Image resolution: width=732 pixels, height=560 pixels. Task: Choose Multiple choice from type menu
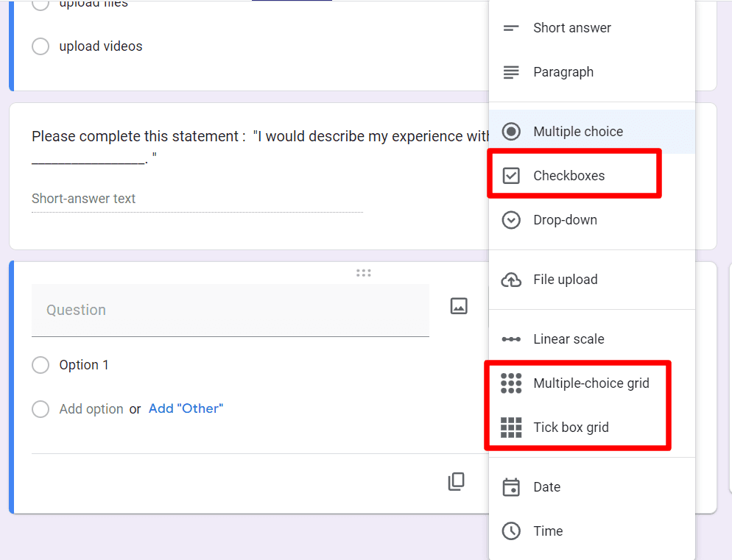[x=592, y=132]
